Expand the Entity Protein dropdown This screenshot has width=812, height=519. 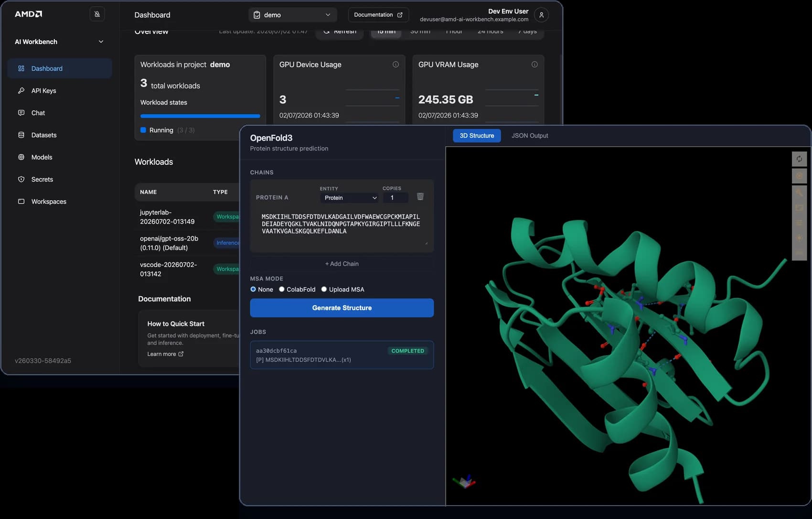(350, 198)
